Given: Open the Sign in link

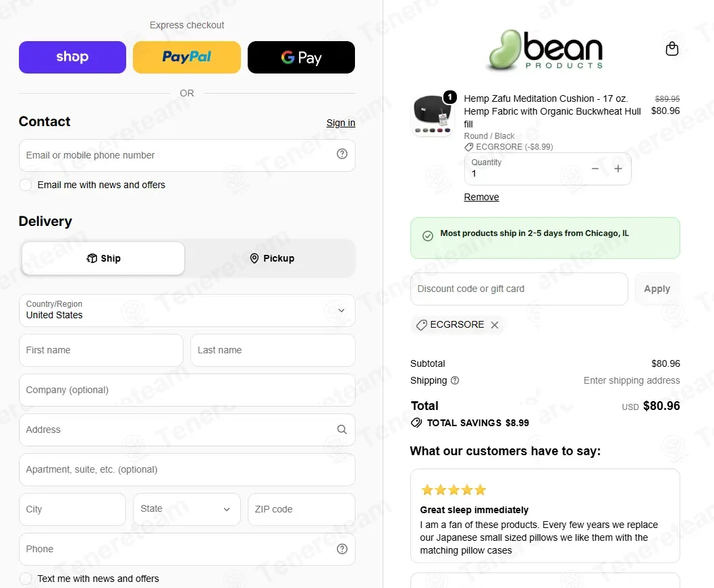Looking at the screenshot, I should coord(341,123).
